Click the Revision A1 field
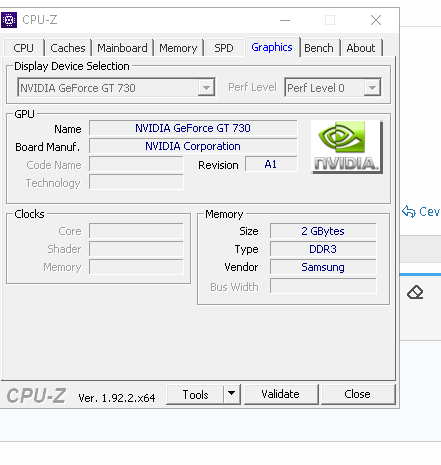Viewport: 441px width, 465px height. click(x=271, y=164)
